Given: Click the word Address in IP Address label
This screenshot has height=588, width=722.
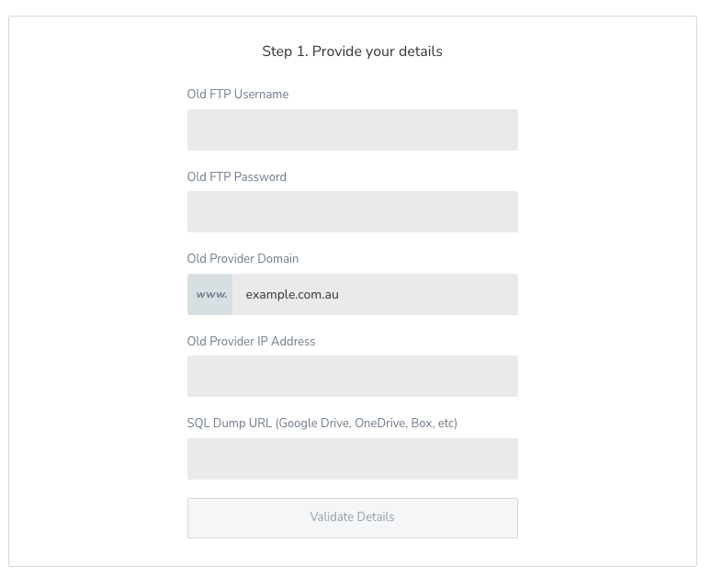Looking at the screenshot, I should coord(293,341).
